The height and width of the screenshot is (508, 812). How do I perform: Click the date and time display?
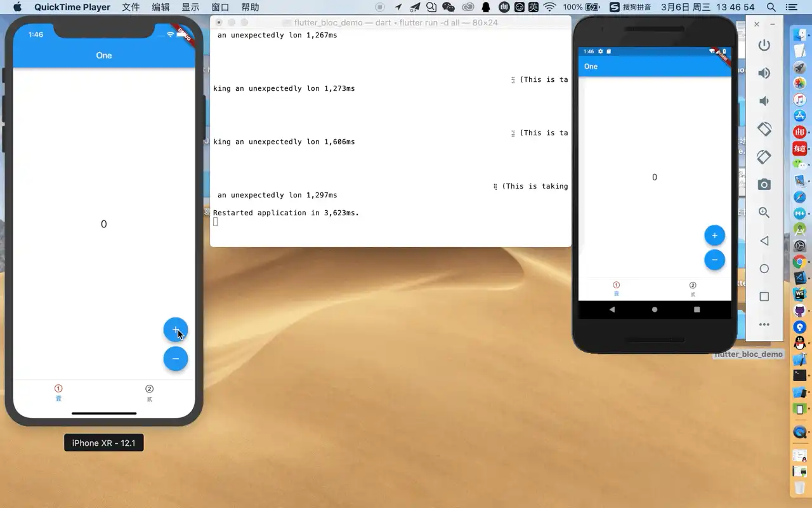pos(709,7)
